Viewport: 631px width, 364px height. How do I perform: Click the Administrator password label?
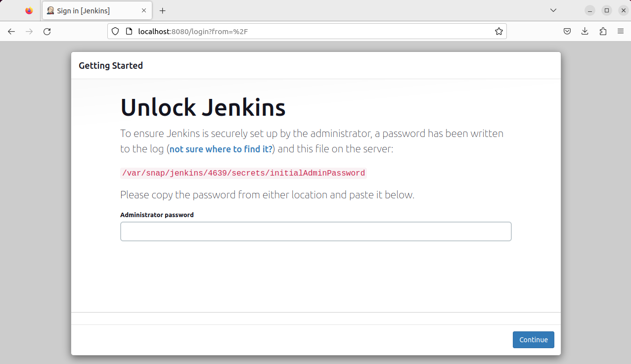[157, 215]
